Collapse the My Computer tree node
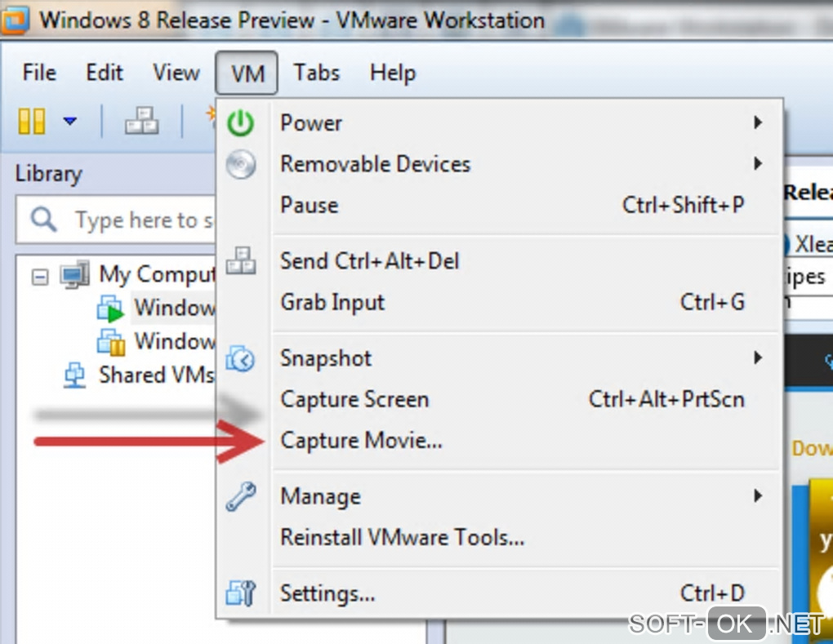833x644 pixels. [39, 277]
